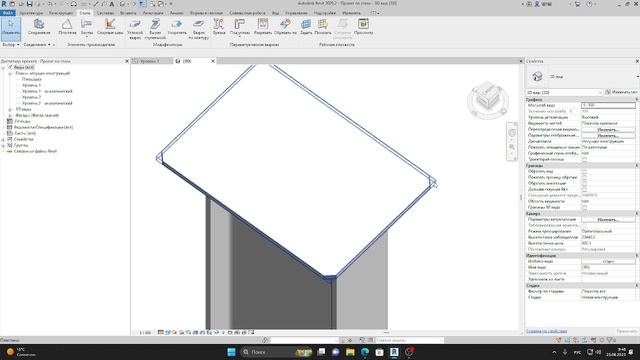Screen dimensions: 640x360
Task: Click the 3D view type house icon
Action: coord(537,76)
